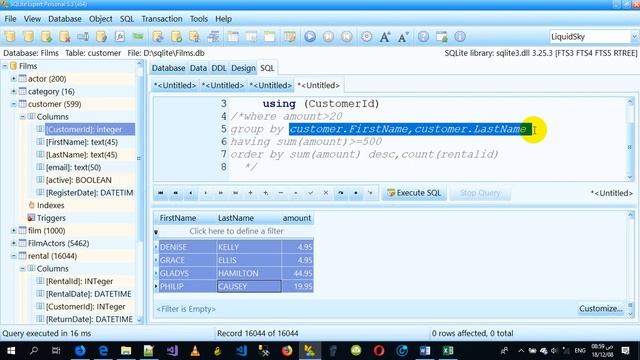Click the HAMILTON cell in results
The image size is (640, 360).
[249, 273]
